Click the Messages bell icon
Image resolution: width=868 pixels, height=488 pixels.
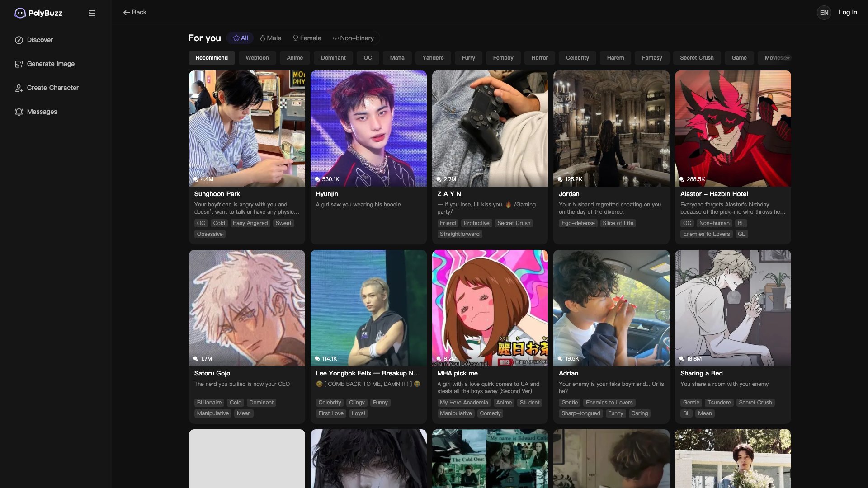(x=19, y=112)
